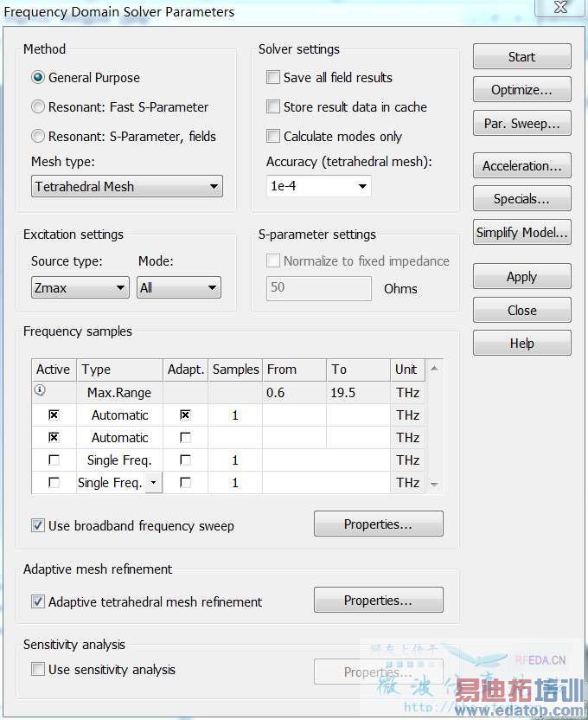Open the Par. Sweep dialog
This screenshot has width=588, height=720.
pos(521,124)
